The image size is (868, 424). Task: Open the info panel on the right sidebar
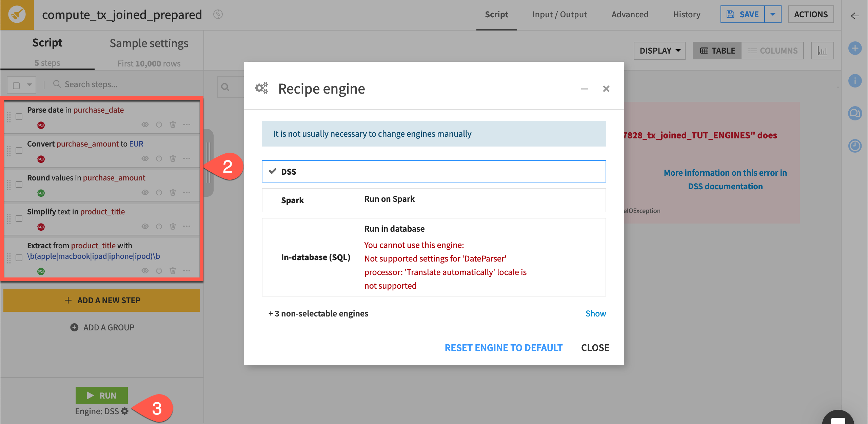[855, 81]
